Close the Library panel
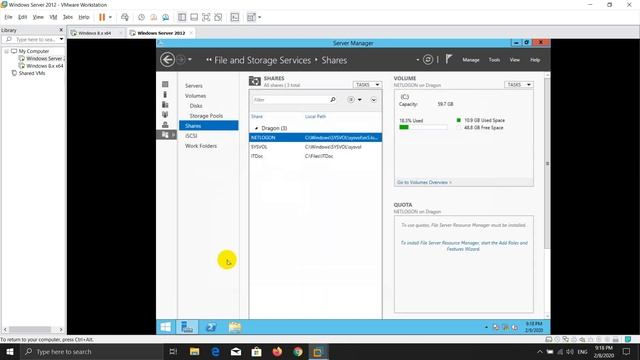The image size is (640, 360). (x=61, y=30)
